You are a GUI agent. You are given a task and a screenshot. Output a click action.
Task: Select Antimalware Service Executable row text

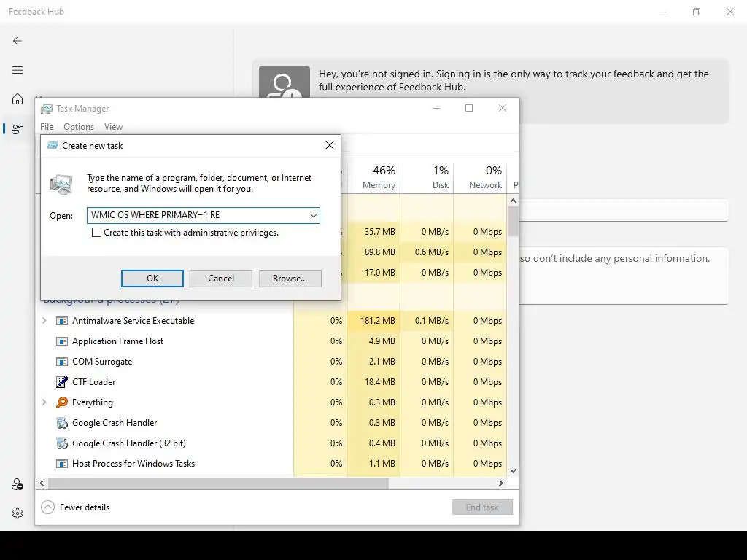tap(133, 321)
